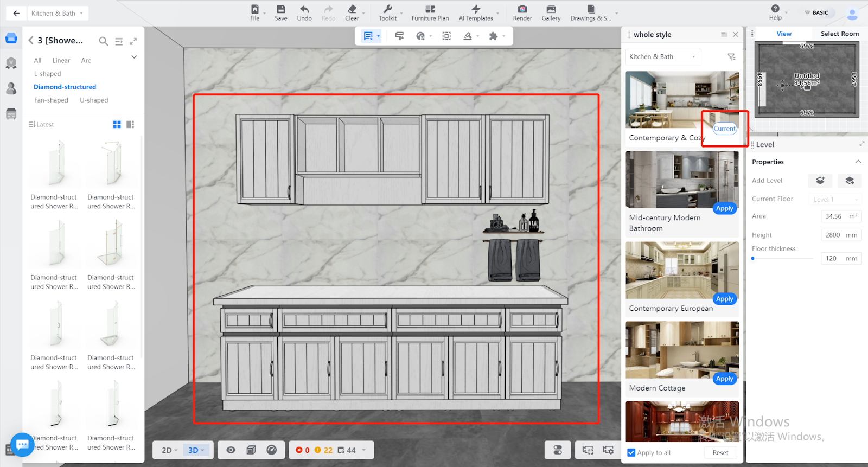Open the chat support bubble
This screenshot has width=868, height=467.
coord(22,445)
